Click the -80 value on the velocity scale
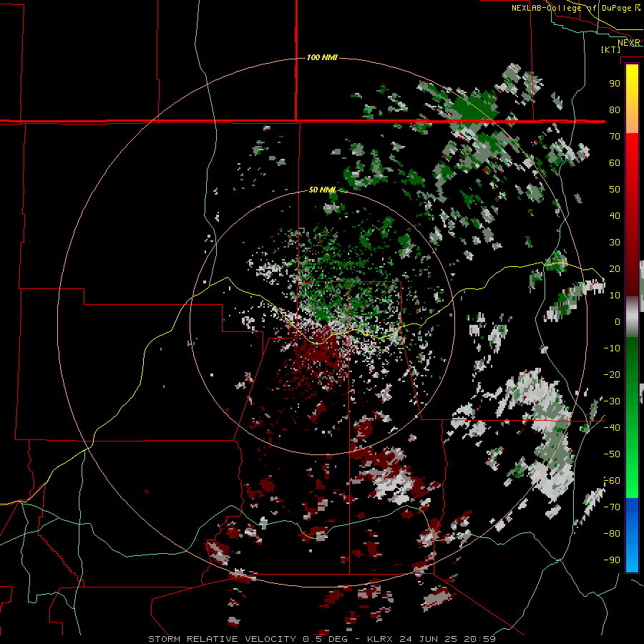 pyautogui.click(x=612, y=534)
